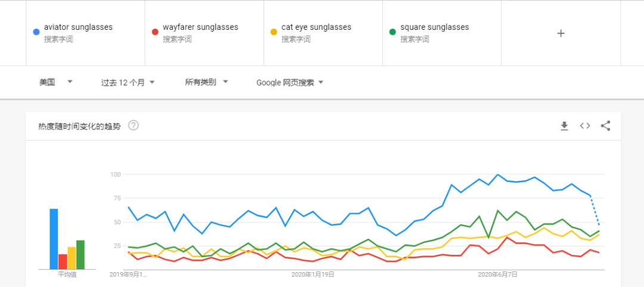Click the red dot for wayfarer sunglasses
Screen dimensions: 644x287
[x=155, y=32]
